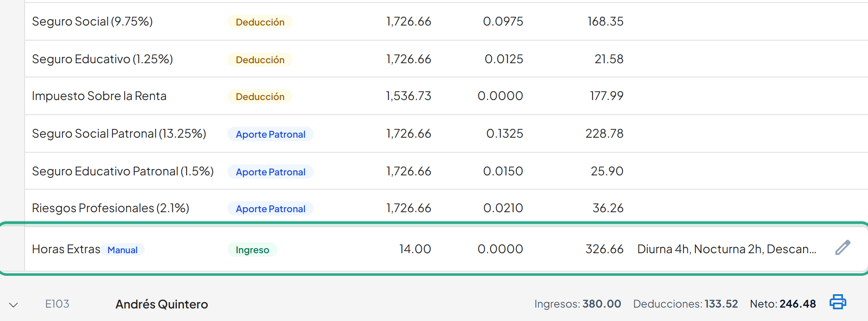Click the 0.0150 rate value
Image resolution: width=868 pixels, height=321 pixels.
503,171
